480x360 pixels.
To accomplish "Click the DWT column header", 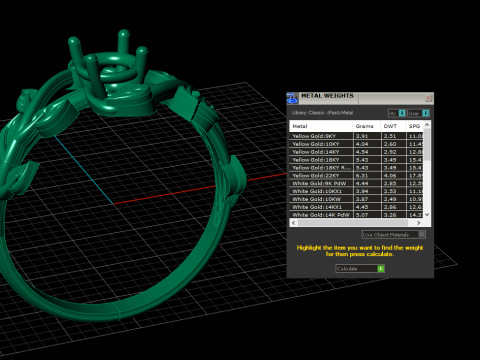I will [393, 126].
